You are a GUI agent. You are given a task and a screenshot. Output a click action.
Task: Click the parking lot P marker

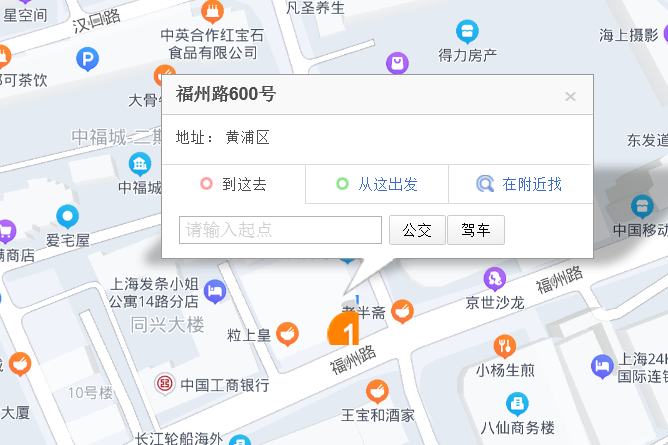(87, 59)
